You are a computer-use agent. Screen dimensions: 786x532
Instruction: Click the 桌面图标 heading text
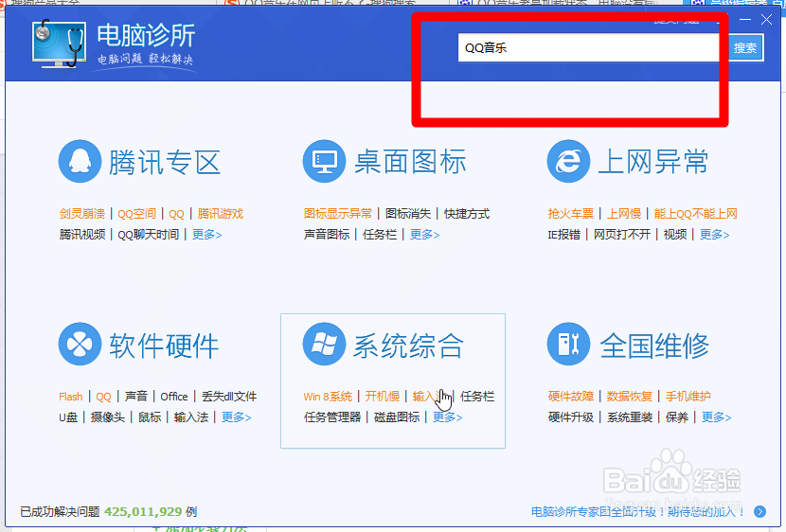410,162
